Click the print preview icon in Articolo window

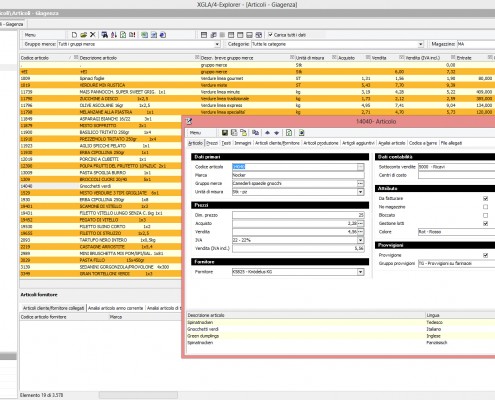click(301, 133)
